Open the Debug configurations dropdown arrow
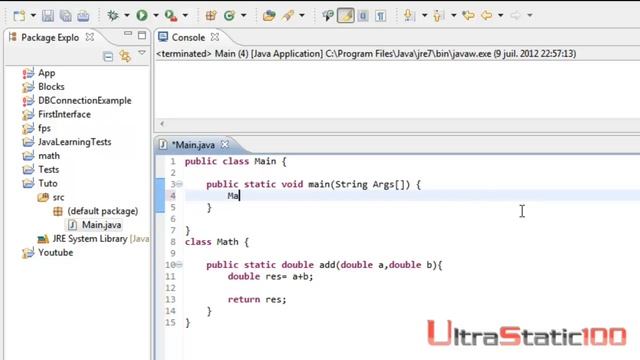Screen dimensions: 640x360 pos(127,16)
